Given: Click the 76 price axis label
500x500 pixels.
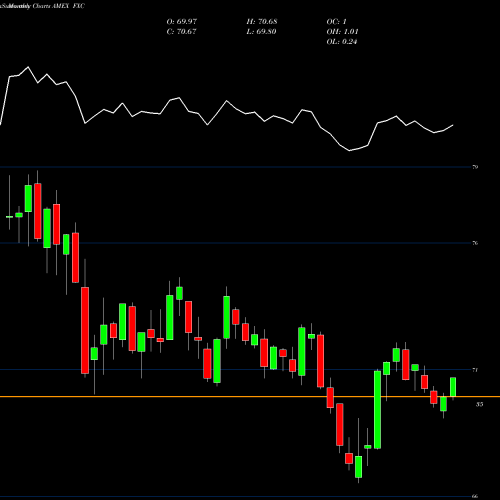Looking at the screenshot, I should 475,243.
